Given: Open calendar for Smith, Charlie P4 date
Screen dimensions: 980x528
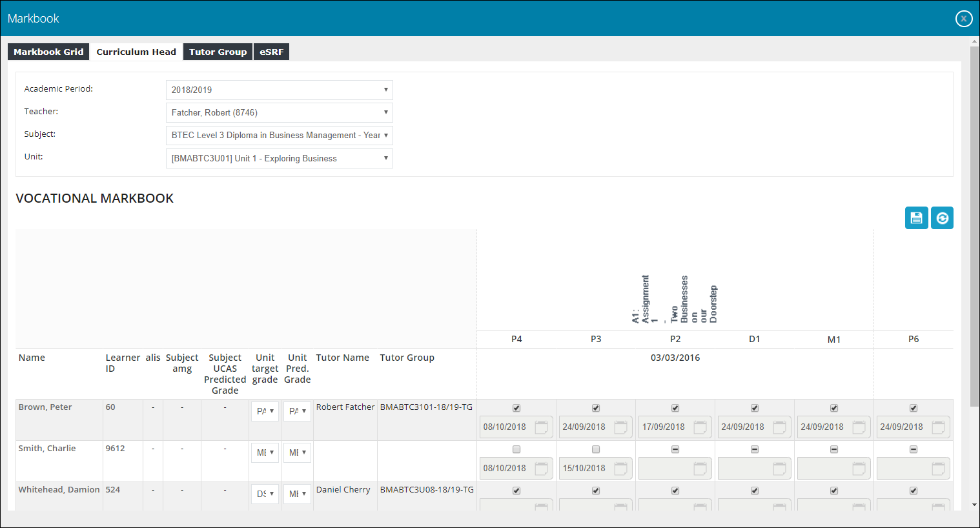Looking at the screenshot, I should coord(541,469).
